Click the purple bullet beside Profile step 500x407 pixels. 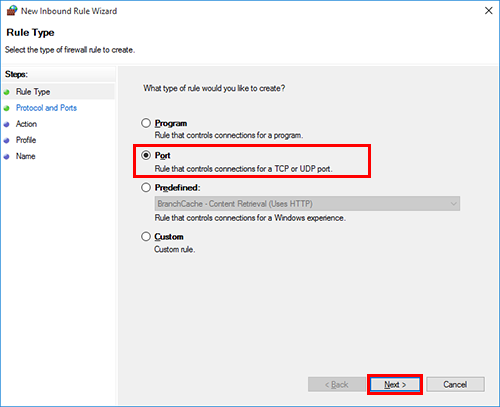[7, 140]
